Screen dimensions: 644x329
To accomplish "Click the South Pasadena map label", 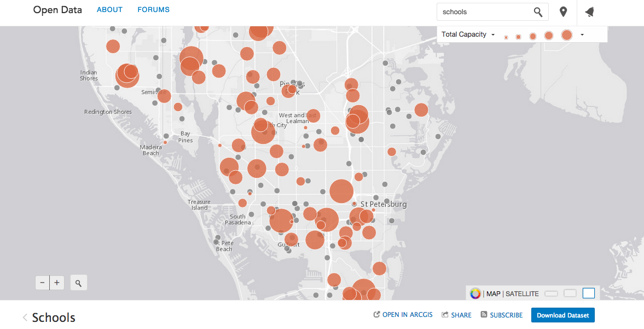I will (238, 220).
